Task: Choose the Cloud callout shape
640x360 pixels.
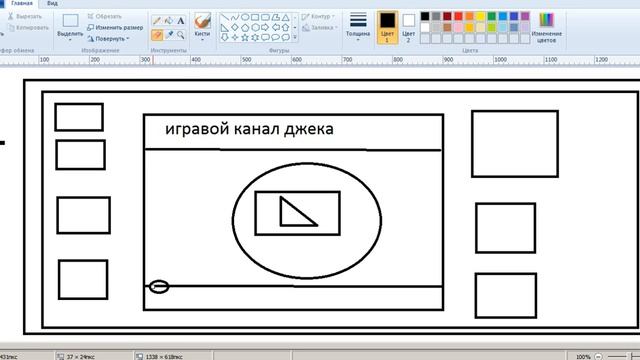Action: coord(286,37)
